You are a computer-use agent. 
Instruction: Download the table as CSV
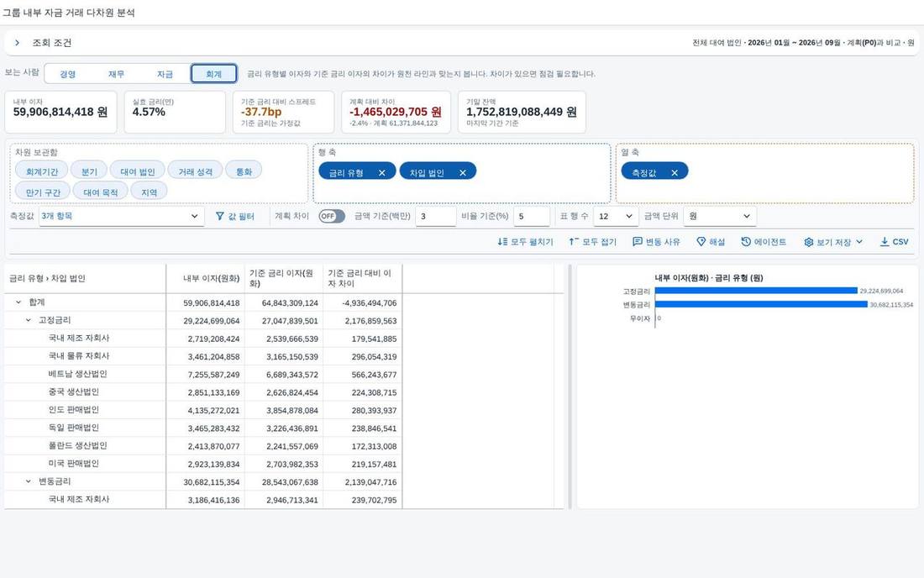click(894, 242)
